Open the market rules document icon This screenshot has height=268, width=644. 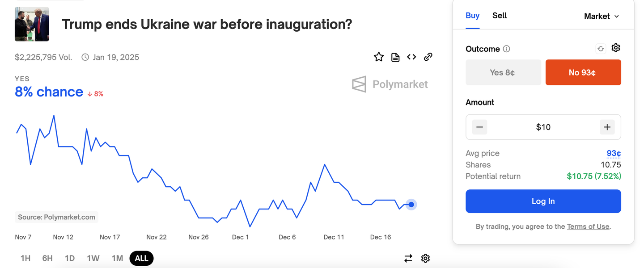[395, 57]
